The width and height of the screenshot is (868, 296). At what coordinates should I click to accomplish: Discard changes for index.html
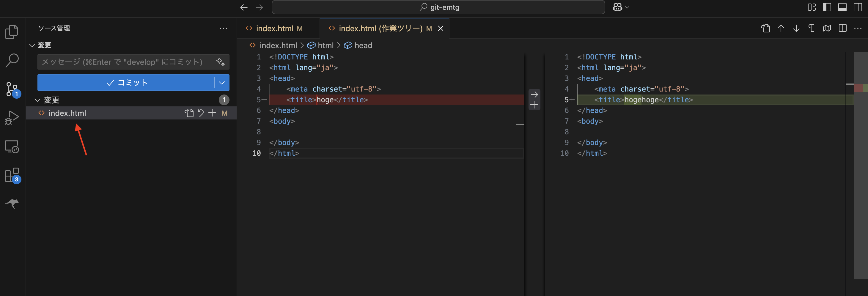pos(201,113)
